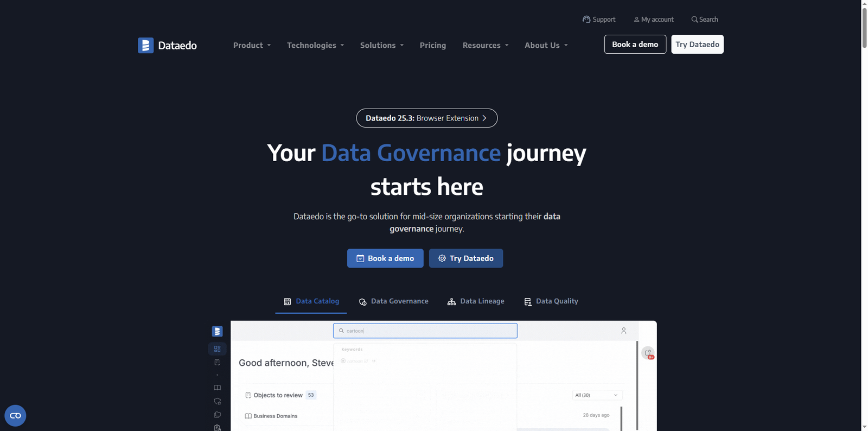The height and width of the screenshot is (431, 868).
Task: Click the scroll down arrow of page scrollbar
Action: click(x=865, y=427)
